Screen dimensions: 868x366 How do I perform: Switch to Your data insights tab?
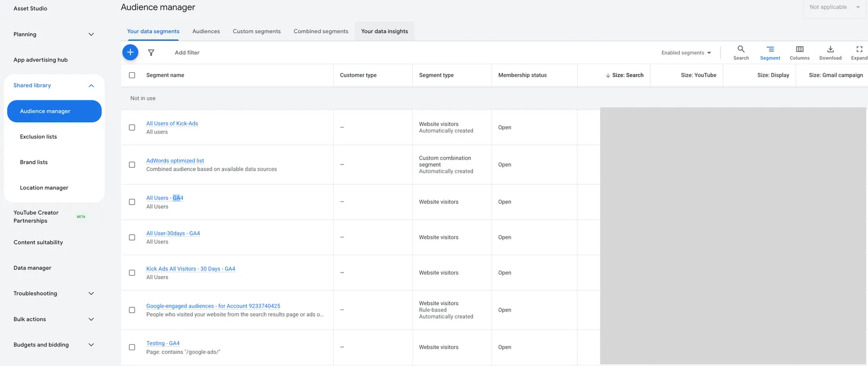(385, 31)
